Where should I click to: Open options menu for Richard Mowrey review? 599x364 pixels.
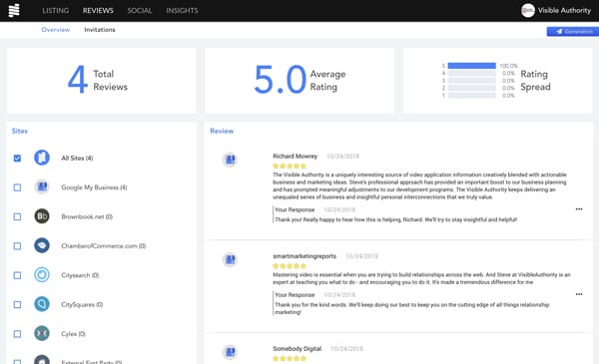(579, 209)
